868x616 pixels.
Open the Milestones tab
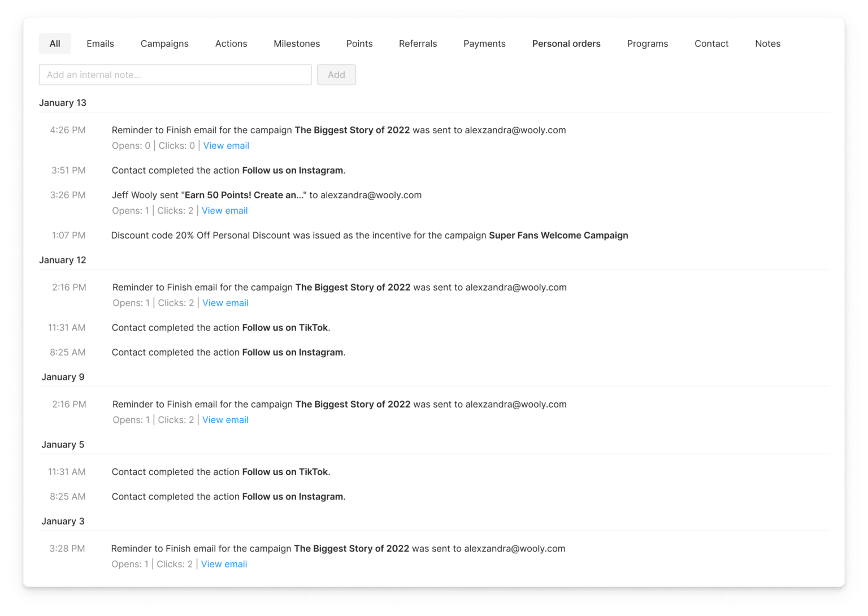[x=297, y=44]
